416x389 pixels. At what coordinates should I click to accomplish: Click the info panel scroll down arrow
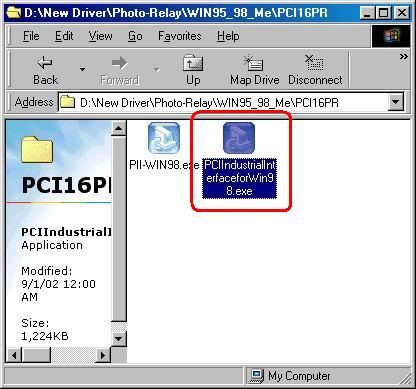(x=119, y=339)
